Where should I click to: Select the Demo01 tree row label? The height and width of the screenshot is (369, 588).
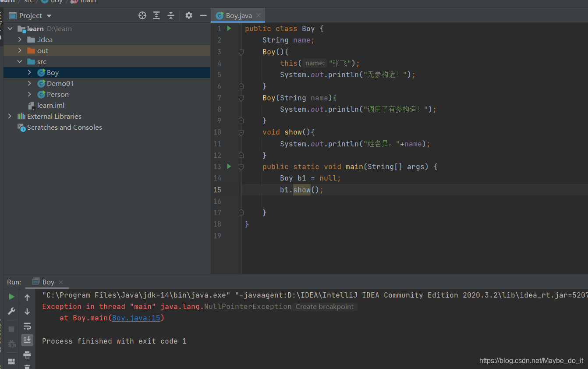coord(60,83)
